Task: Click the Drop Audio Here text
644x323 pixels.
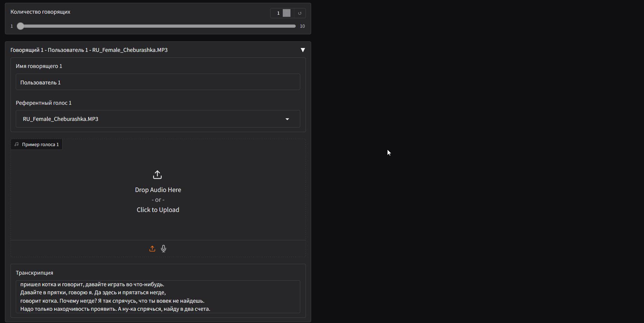Action: pos(158,190)
